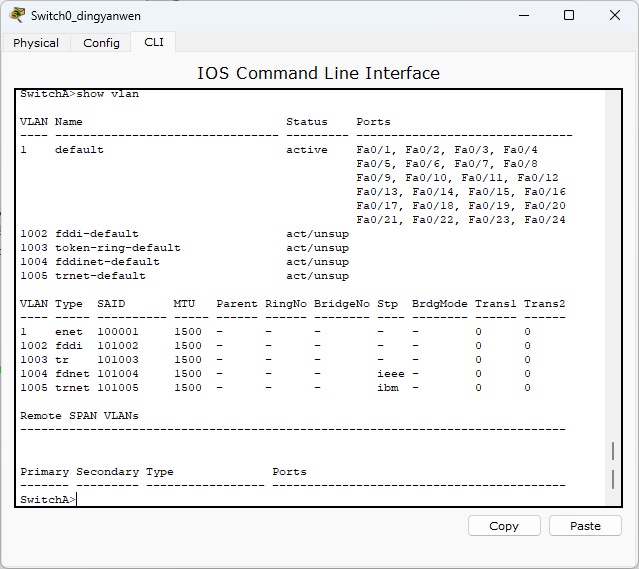This screenshot has width=639, height=569.
Task: Click the '101005' SAID value
Action: 118,388
